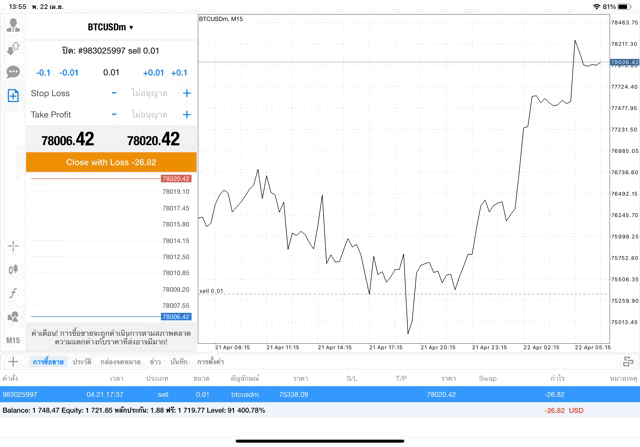Open the accounts profile icon
Image resolution: width=640 pixels, height=447 pixels.
coord(13,26)
